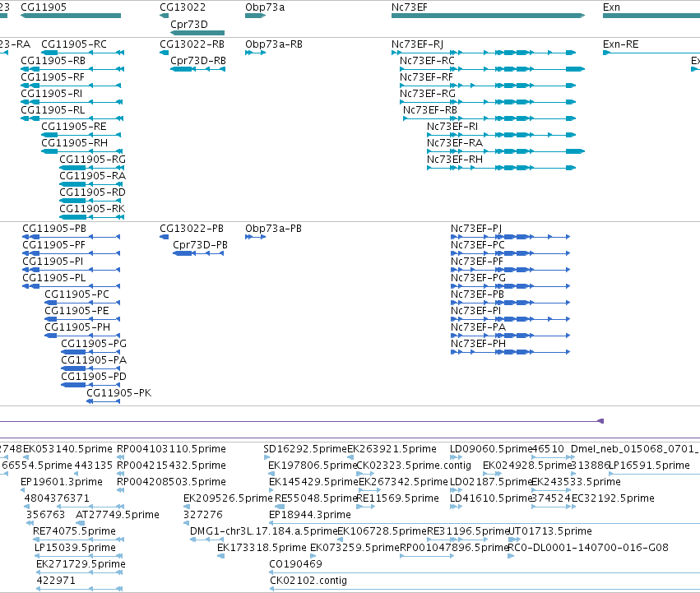Open transcript Nc73EF-RF
This screenshot has width=700, height=593.
pos(426,77)
